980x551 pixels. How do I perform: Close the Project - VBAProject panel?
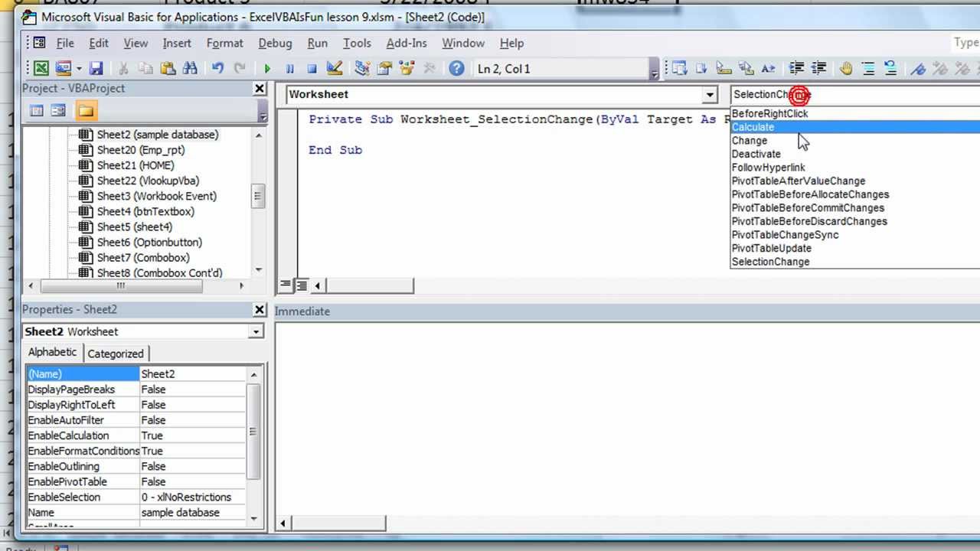[x=259, y=89]
